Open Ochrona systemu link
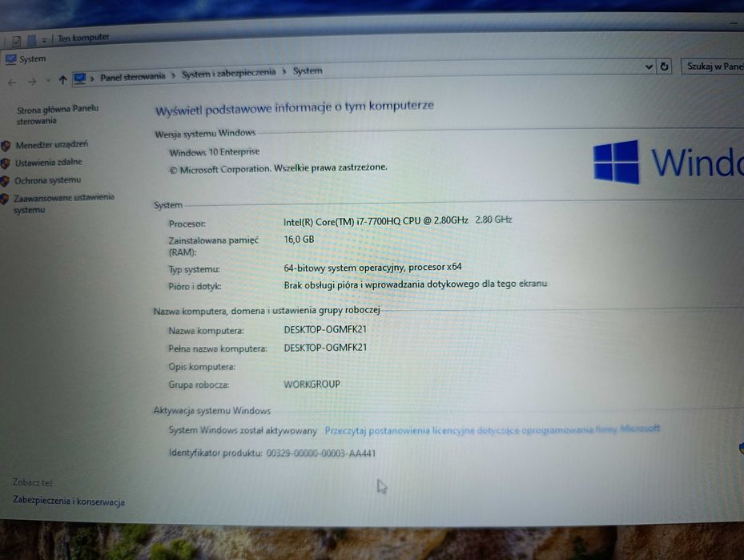Screen dimensions: 744x560 [47, 181]
